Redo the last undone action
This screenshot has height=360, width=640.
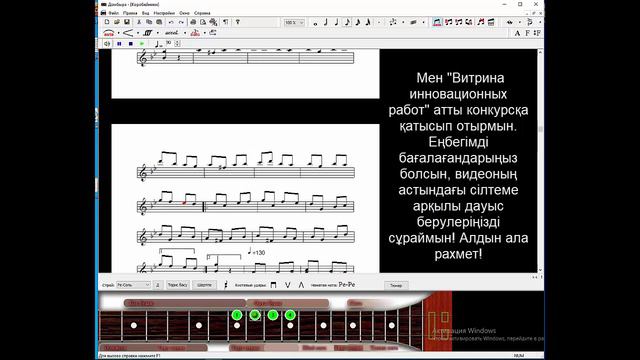[181, 22]
